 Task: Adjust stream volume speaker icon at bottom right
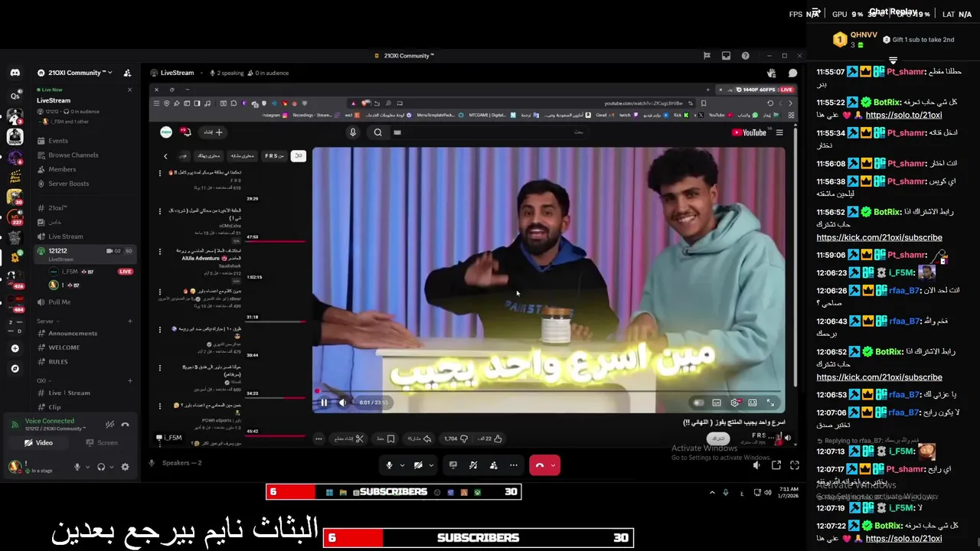point(757,465)
